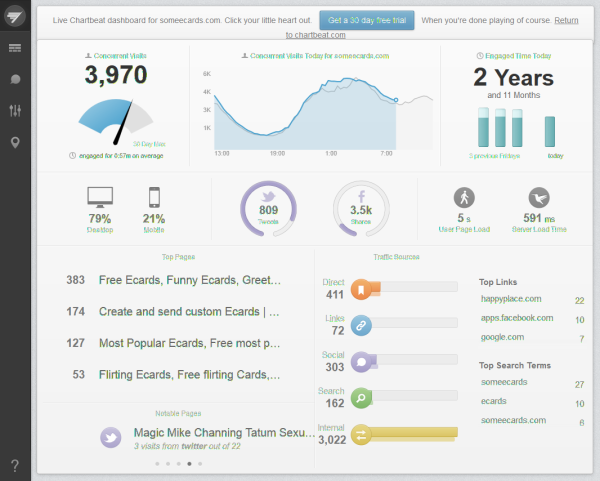Click the orange Direct traffic bookmark icon
This screenshot has height=481, width=600.
pyautogui.click(x=361, y=289)
